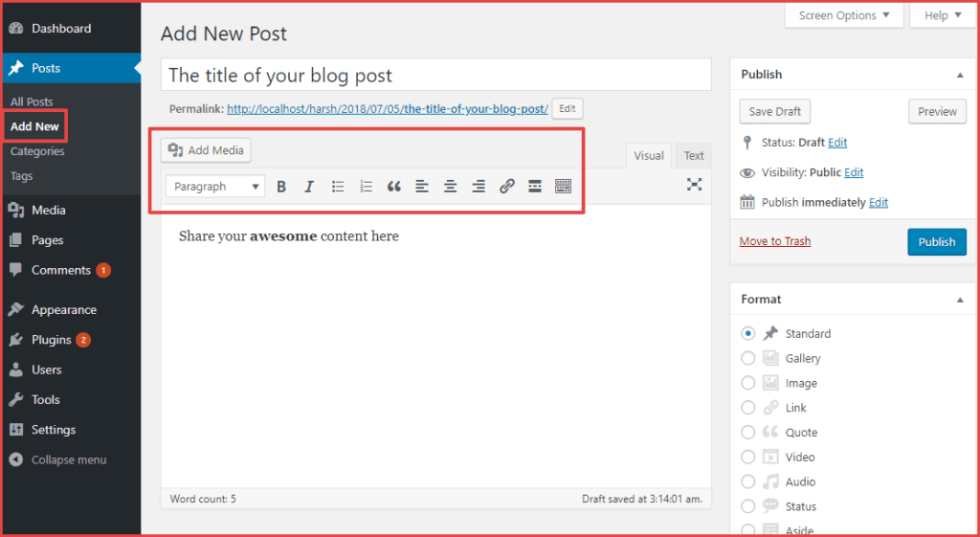The height and width of the screenshot is (537, 980).
Task: Open the Paragraph format dropdown
Action: tap(215, 187)
